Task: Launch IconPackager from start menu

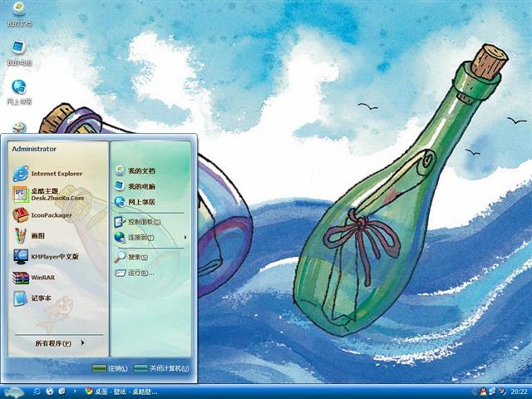Action: tap(42, 215)
